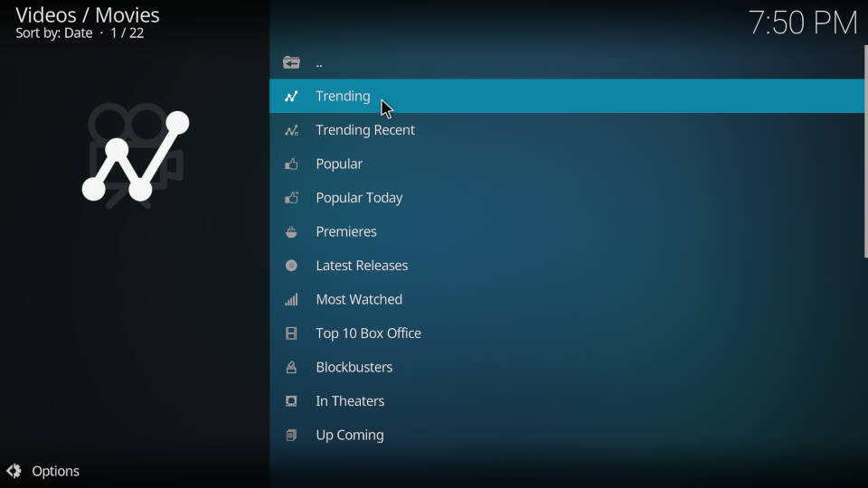Open the In Theaters list

pyautogui.click(x=566, y=401)
